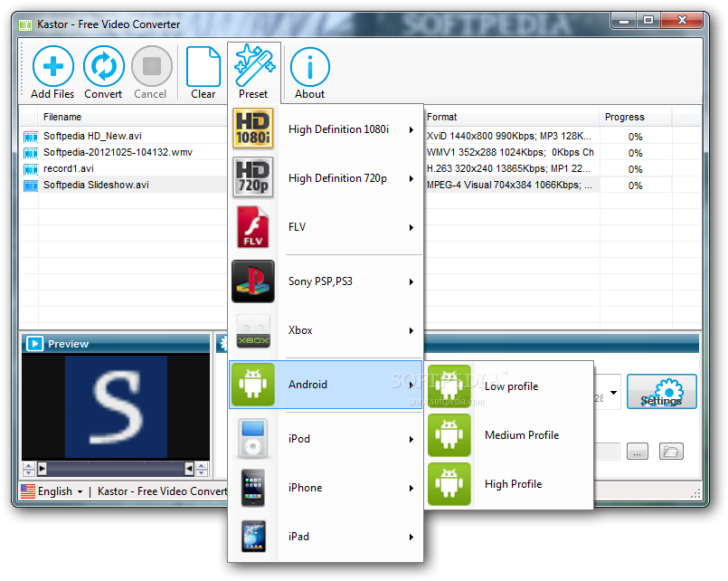The image size is (728, 581).
Task: Choose the Xbox menu entry
Action: [326, 330]
